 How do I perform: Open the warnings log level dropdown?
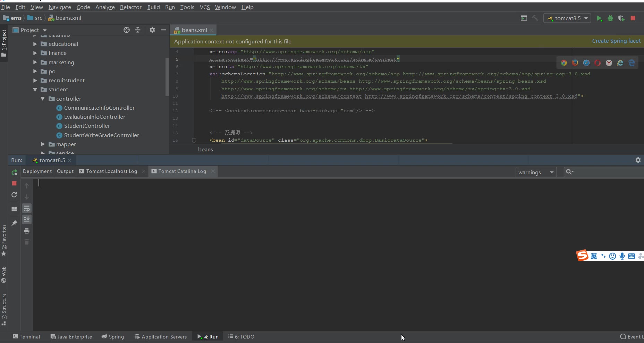(536, 172)
